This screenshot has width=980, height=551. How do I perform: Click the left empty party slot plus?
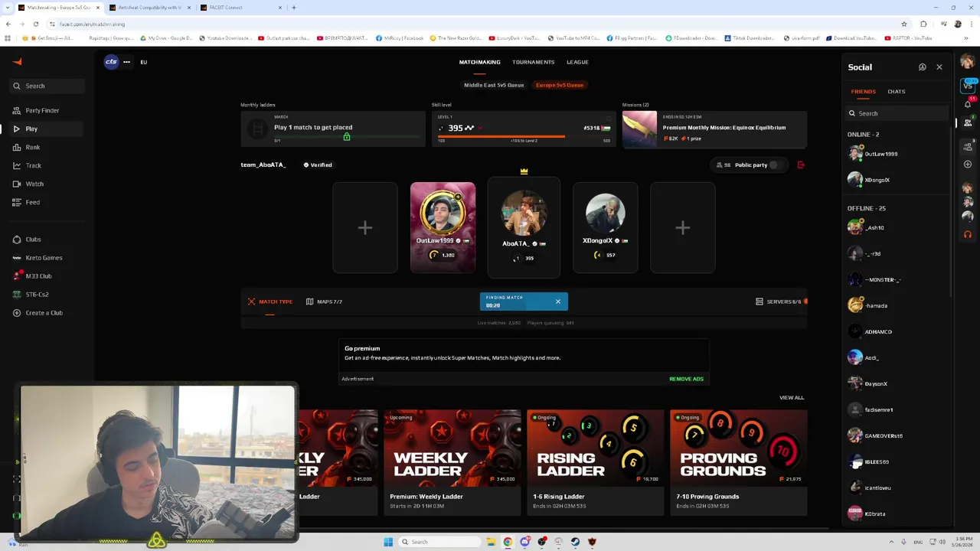coord(365,227)
